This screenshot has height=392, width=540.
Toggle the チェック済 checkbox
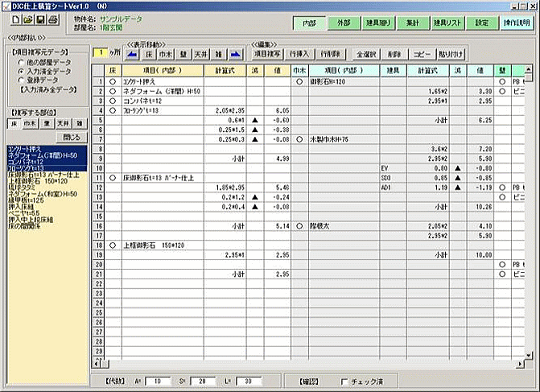tap(345, 381)
